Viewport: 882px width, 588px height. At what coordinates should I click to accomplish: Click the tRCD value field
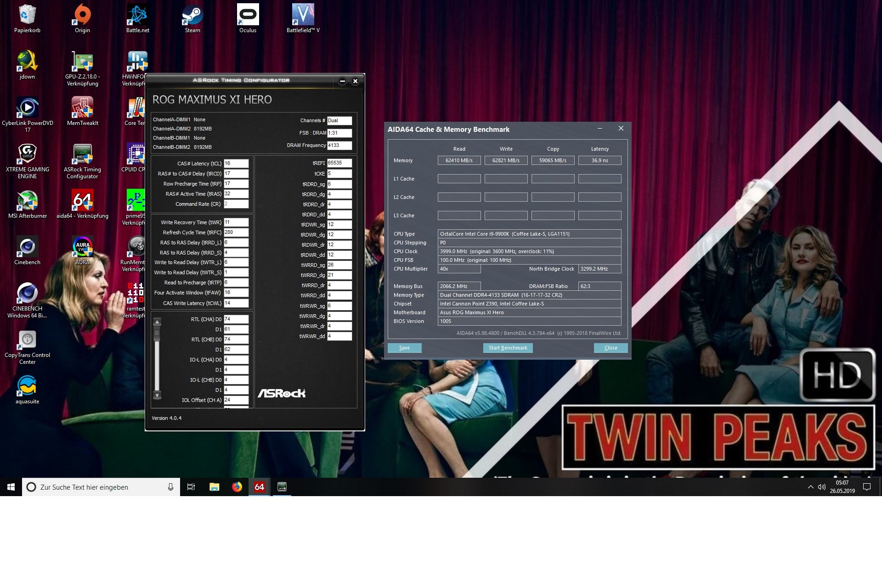click(236, 174)
